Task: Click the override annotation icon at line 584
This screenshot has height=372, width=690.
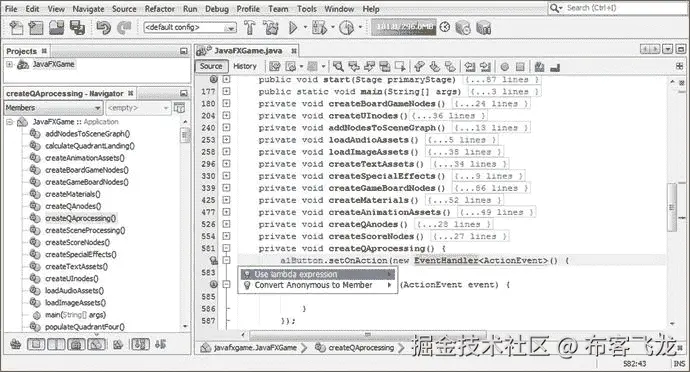Action: coord(213,284)
